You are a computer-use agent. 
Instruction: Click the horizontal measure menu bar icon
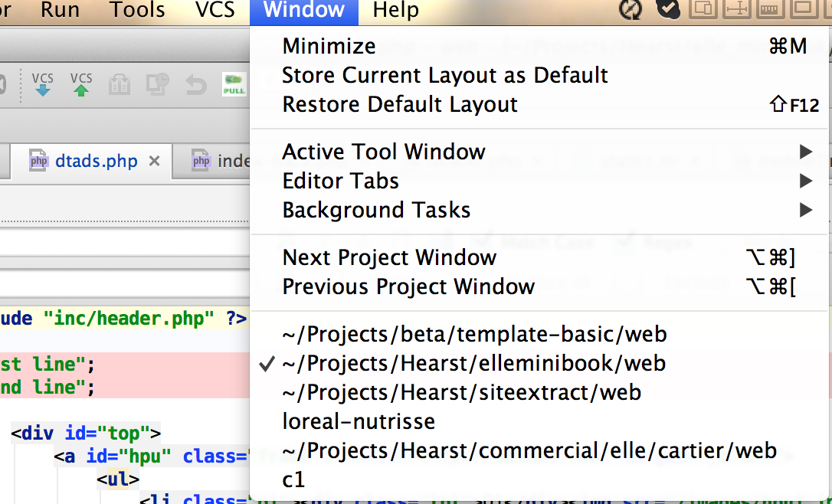[737, 9]
